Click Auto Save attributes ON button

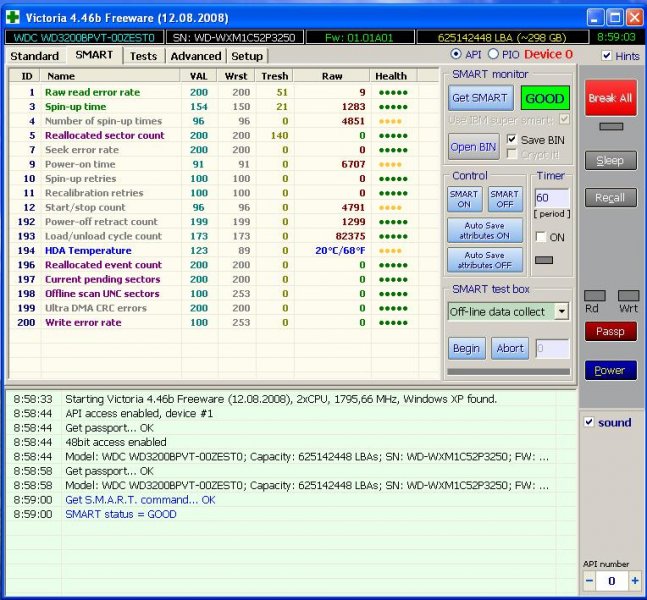pos(485,230)
